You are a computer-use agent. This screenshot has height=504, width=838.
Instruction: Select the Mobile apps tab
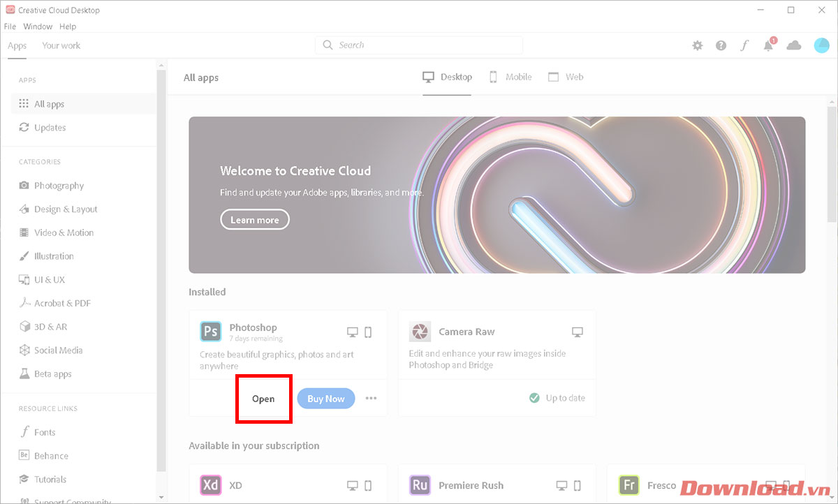click(x=510, y=77)
